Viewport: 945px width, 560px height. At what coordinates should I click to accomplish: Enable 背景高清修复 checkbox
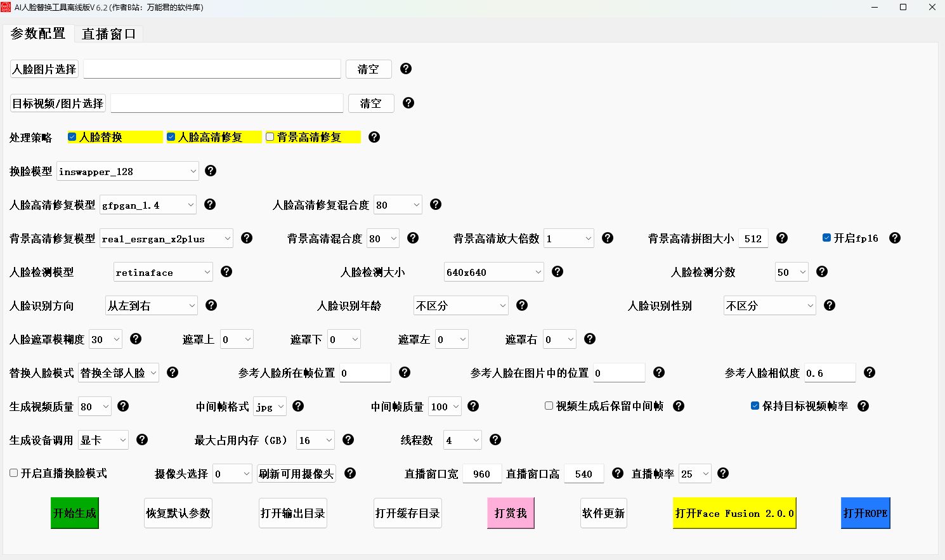point(270,137)
